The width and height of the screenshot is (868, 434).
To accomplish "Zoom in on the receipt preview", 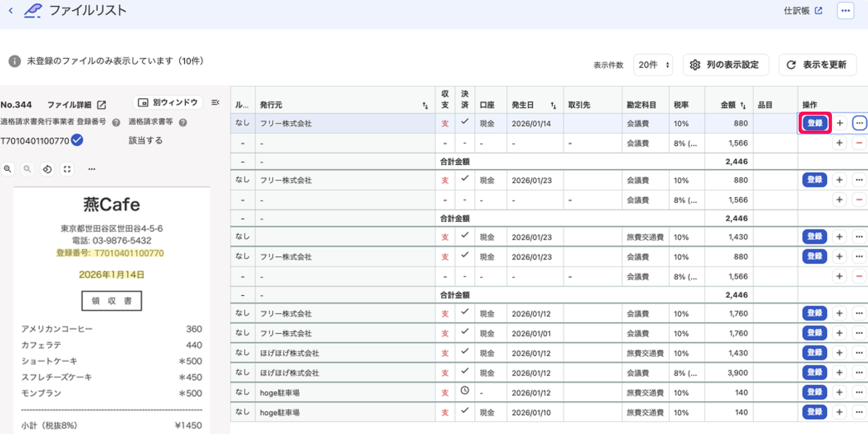I will pyautogui.click(x=8, y=169).
